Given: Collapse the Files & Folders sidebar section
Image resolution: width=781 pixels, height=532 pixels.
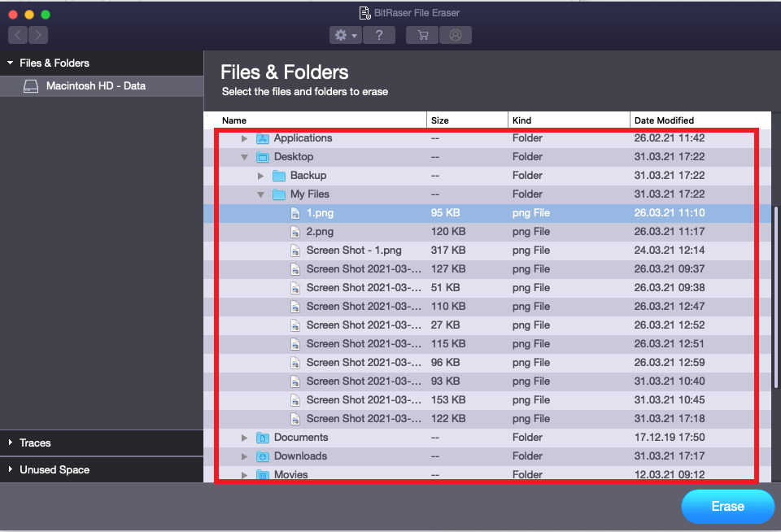Looking at the screenshot, I should (10, 63).
